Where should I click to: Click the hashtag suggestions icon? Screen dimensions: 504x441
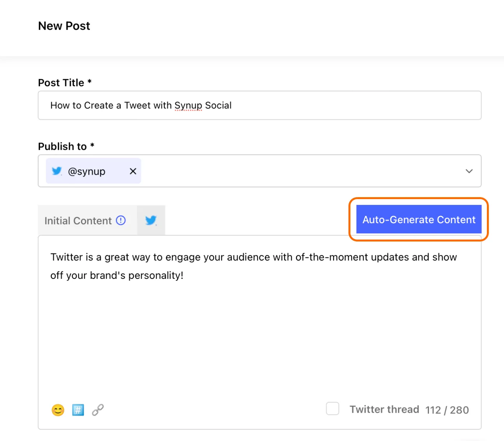coord(78,410)
